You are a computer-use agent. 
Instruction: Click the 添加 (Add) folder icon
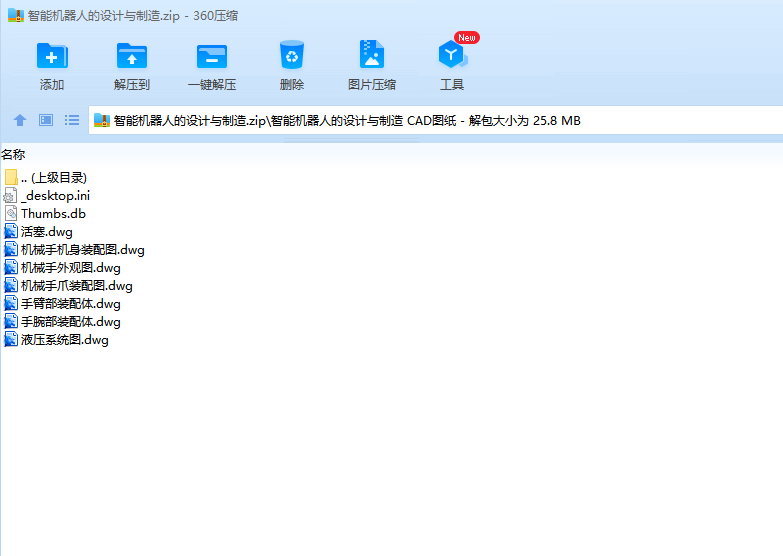click(x=52, y=55)
